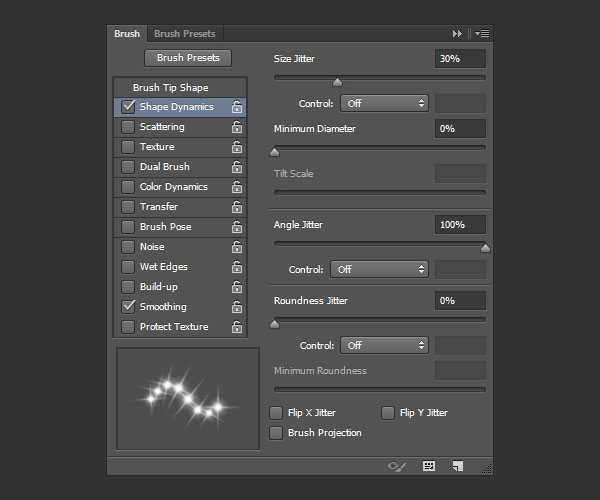Open the Angle Jitter Control dropdown
Screen dimensions: 600x500
379,269
